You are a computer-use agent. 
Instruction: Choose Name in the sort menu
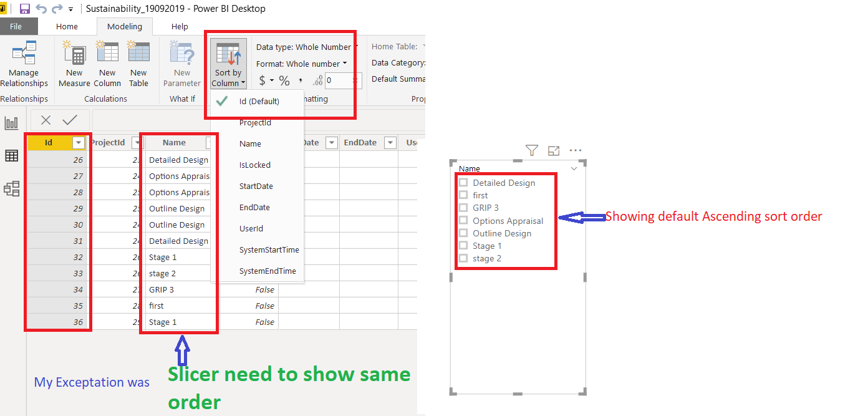(257, 143)
